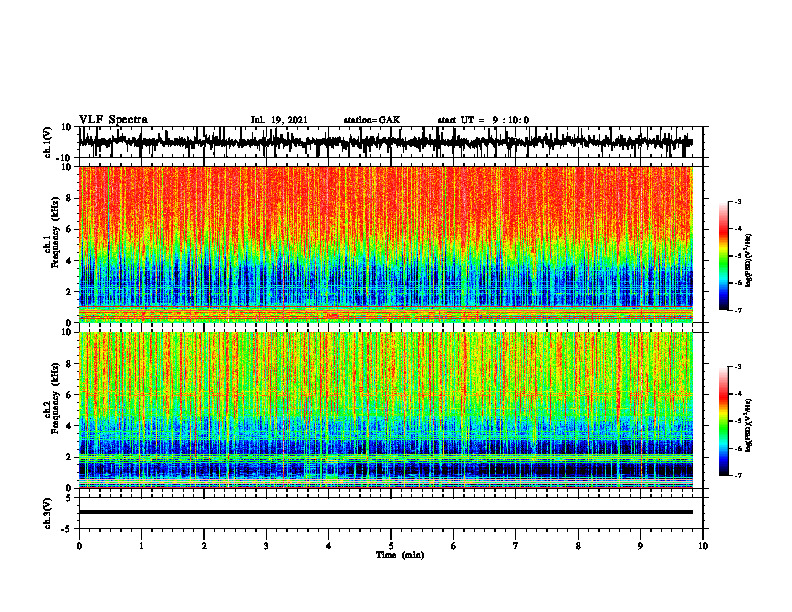Click the ch.1 frequency tick label "8"

tap(69, 198)
